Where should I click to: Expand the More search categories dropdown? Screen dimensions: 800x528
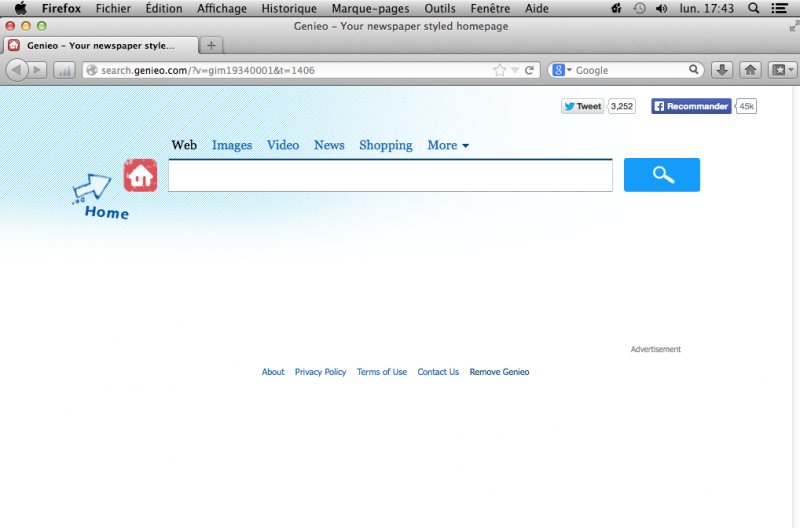(448, 145)
